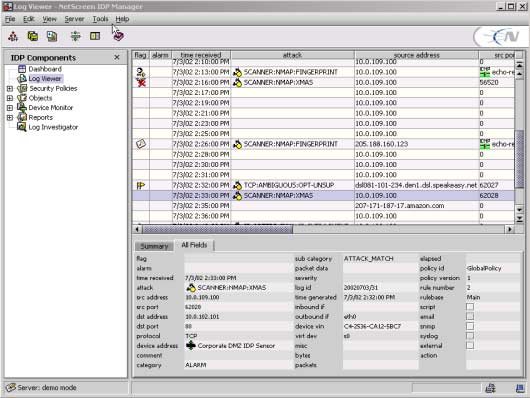Click the attack icon in the details attack field

click(191, 288)
